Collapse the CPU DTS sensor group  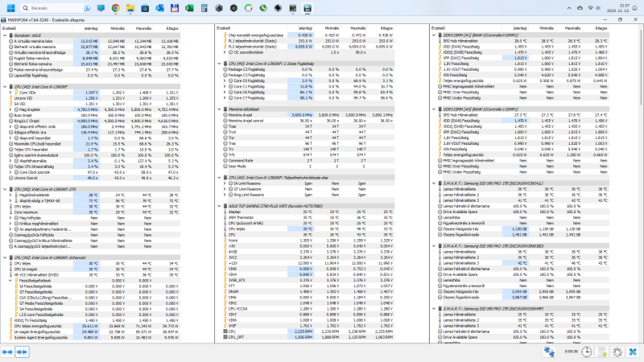coord(5,189)
